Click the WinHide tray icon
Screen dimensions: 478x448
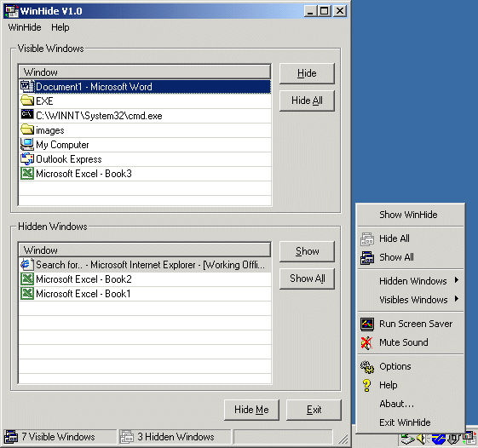click(469, 439)
